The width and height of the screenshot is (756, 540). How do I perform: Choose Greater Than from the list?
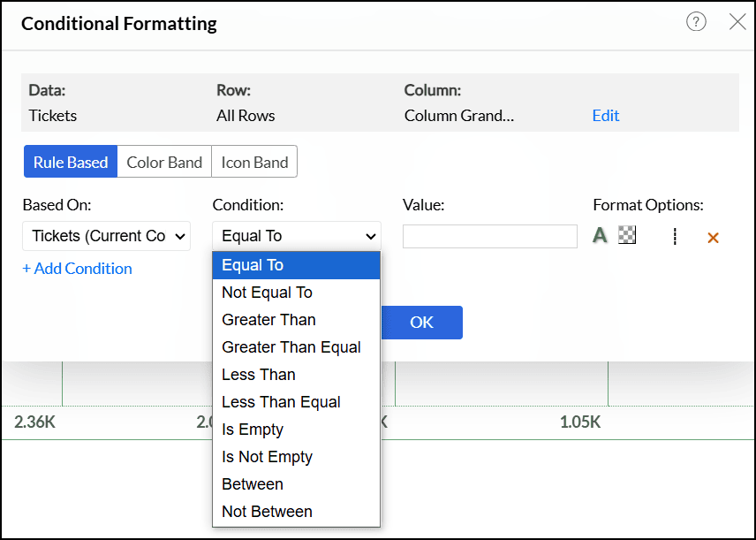tap(268, 320)
